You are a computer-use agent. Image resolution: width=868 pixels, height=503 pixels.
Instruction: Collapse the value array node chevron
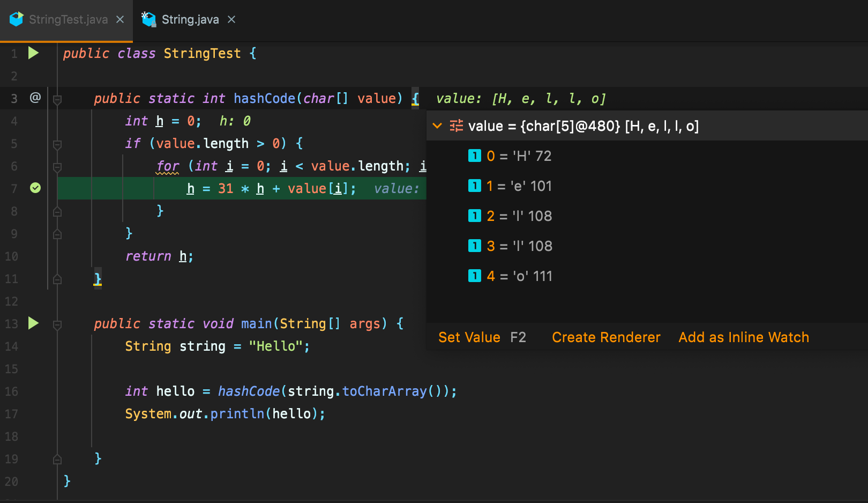(437, 125)
